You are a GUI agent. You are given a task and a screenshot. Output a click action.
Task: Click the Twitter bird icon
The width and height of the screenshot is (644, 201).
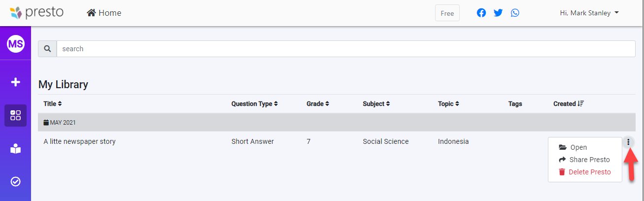(498, 13)
